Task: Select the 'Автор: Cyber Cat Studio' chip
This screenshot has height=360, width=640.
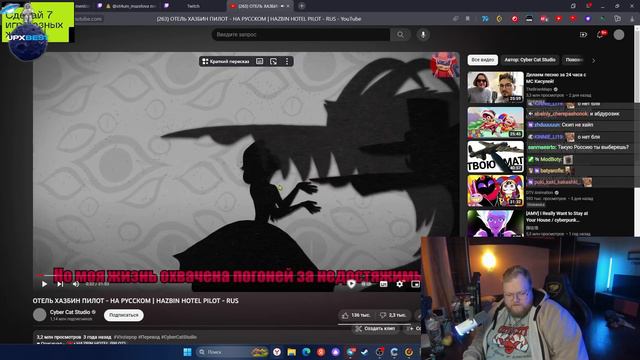Action: [x=530, y=60]
